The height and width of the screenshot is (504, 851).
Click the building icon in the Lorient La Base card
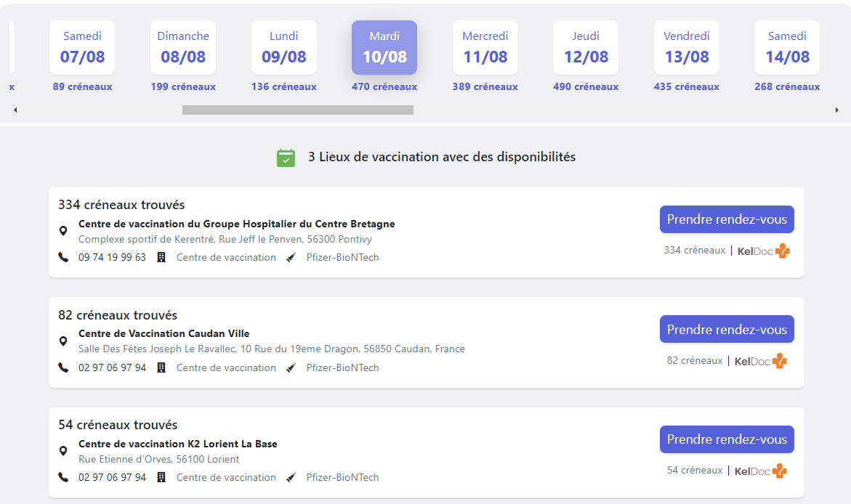161,477
